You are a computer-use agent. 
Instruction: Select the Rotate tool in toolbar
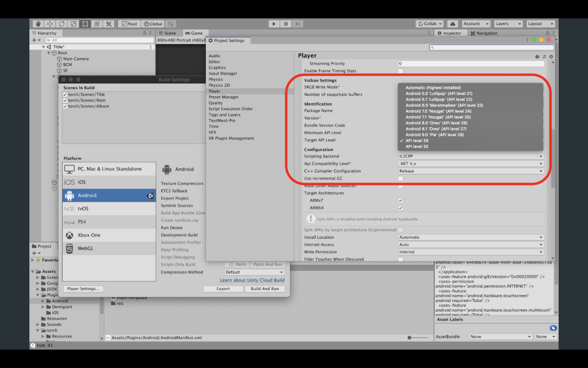[62, 24]
